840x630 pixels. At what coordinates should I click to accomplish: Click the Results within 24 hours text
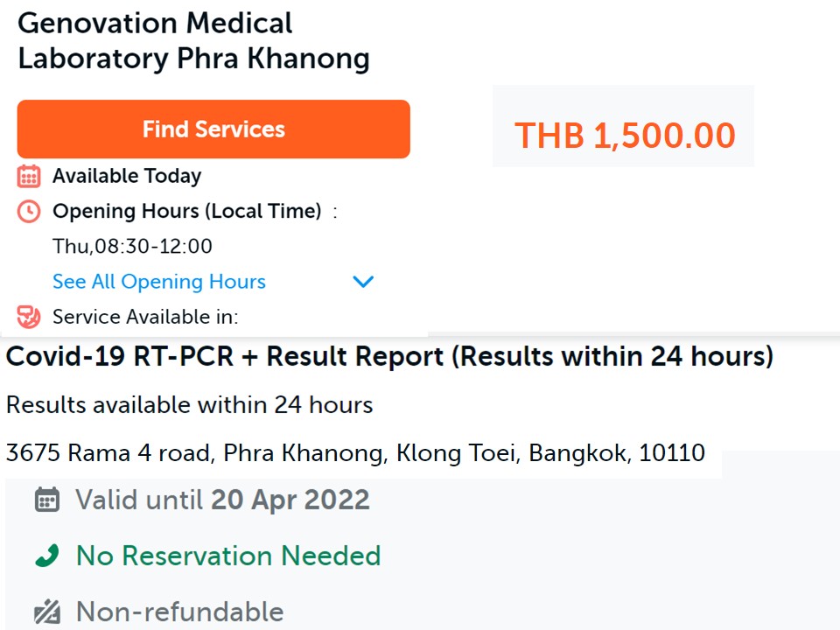(189, 405)
